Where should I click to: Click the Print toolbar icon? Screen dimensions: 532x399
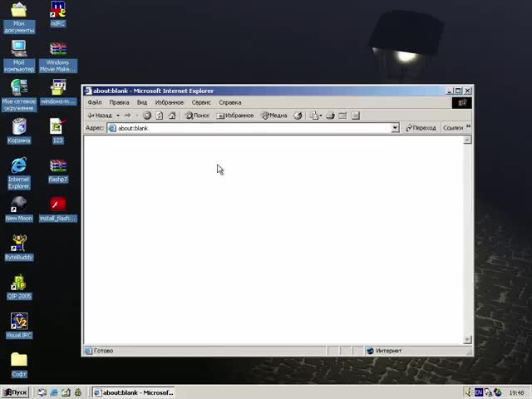330,116
